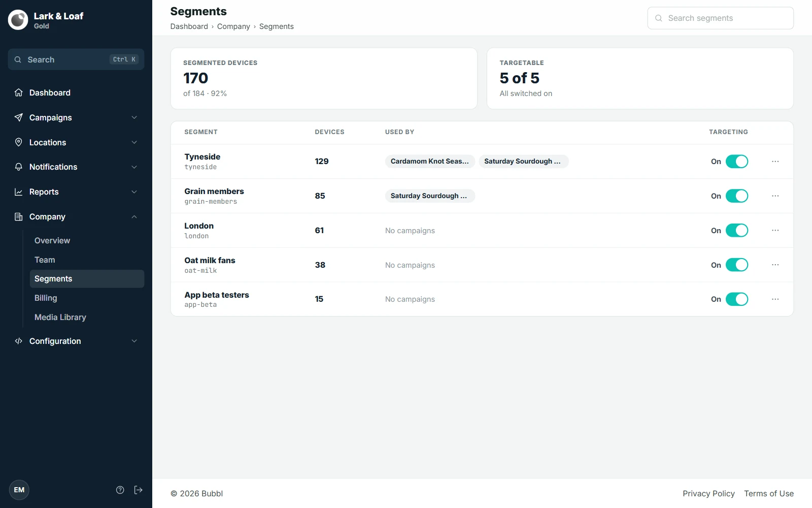Open more options for Oat milk fans
This screenshot has width=812, height=508.
(775, 265)
